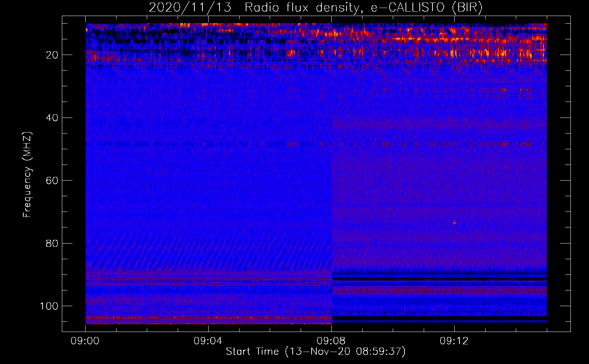Click the '80' frequency tick label
Viewport: 589px width, 364px height.
[52, 243]
